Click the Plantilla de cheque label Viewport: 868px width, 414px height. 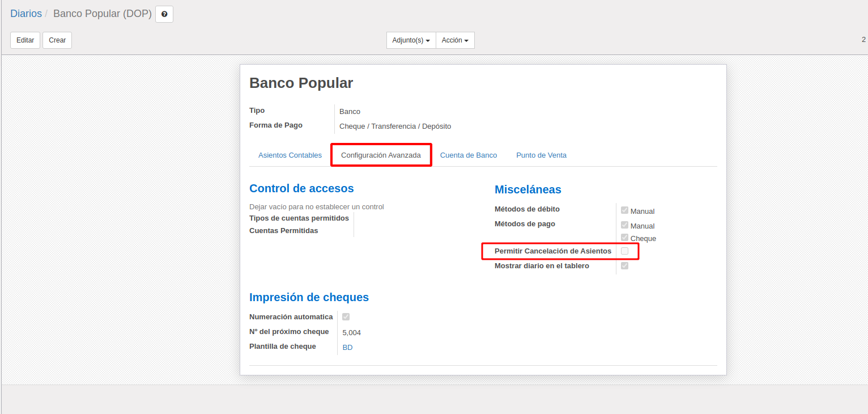coord(283,347)
